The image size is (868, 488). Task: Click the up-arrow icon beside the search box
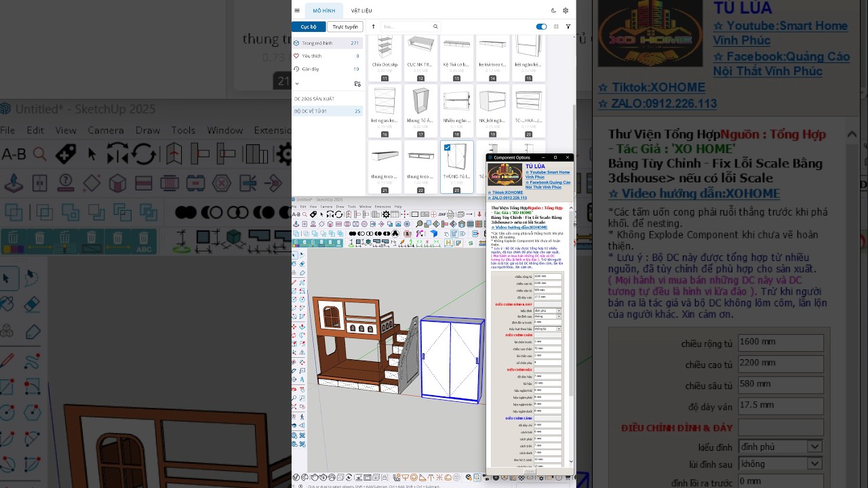point(373,26)
